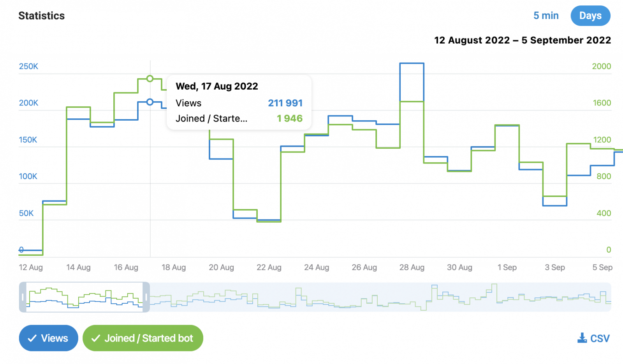Click the left handle of the range selector

pyautogui.click(x=23, y=297)
